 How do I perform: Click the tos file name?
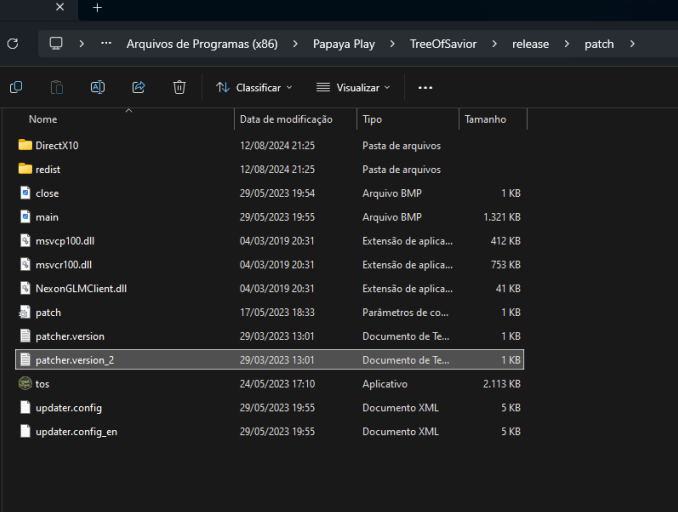(42, 384)
